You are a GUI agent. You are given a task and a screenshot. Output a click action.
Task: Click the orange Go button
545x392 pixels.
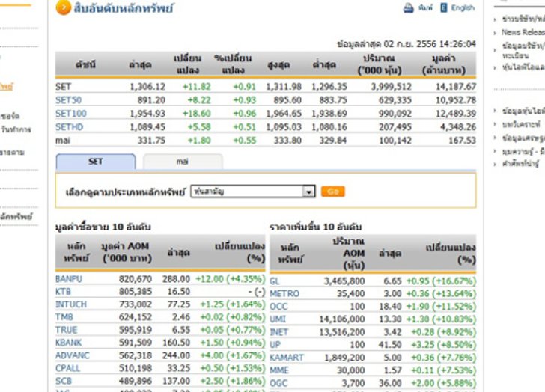332,192
